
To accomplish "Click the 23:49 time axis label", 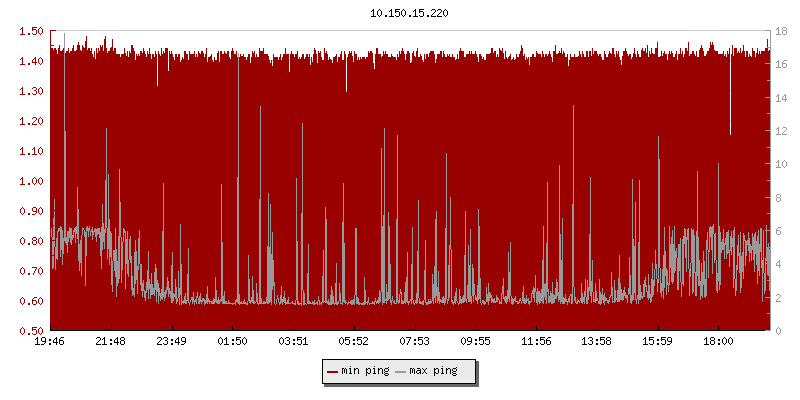I will (x=171, y=342).
